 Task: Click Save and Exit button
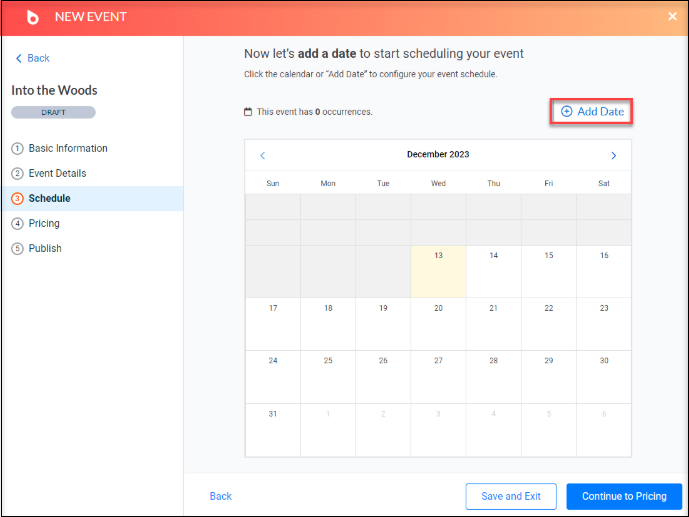tap(511, 496)
